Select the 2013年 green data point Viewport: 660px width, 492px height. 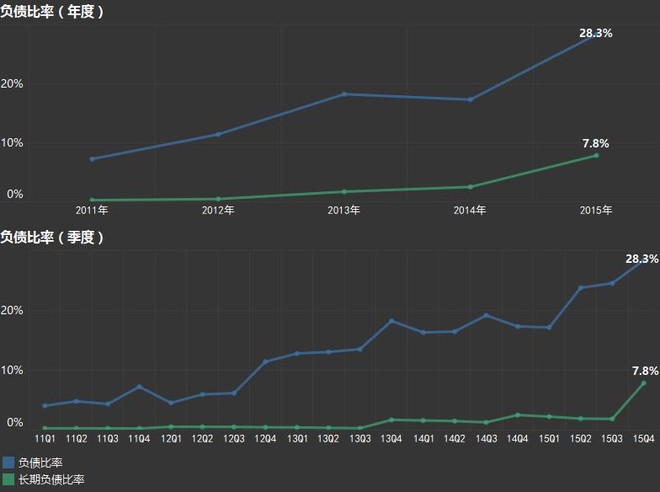tap(344, 192)
